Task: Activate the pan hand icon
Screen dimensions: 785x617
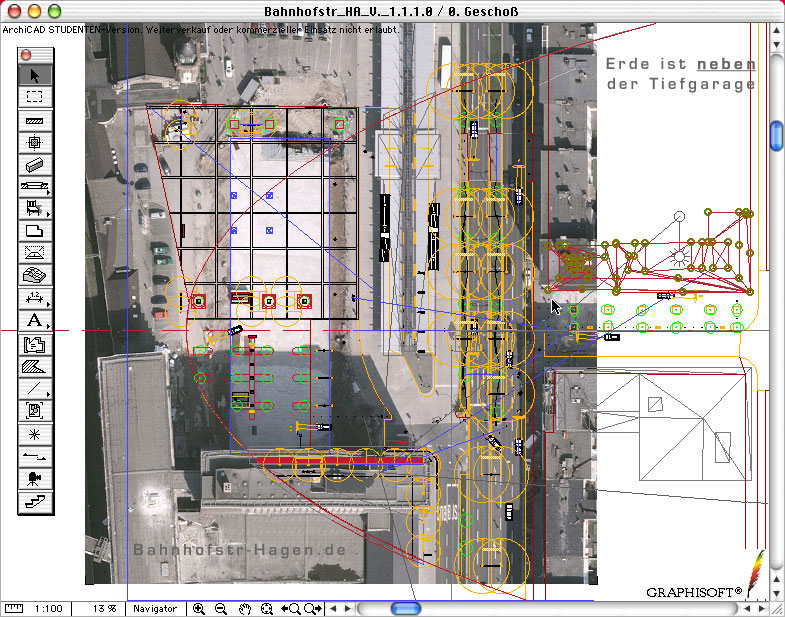Action: click(x=244, y=608)
